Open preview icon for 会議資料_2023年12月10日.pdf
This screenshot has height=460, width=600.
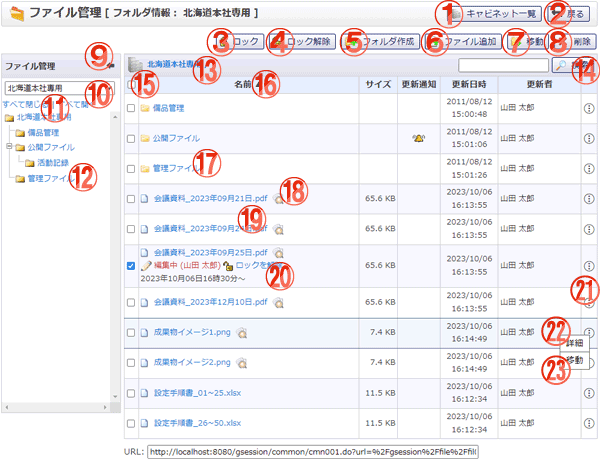279,303
